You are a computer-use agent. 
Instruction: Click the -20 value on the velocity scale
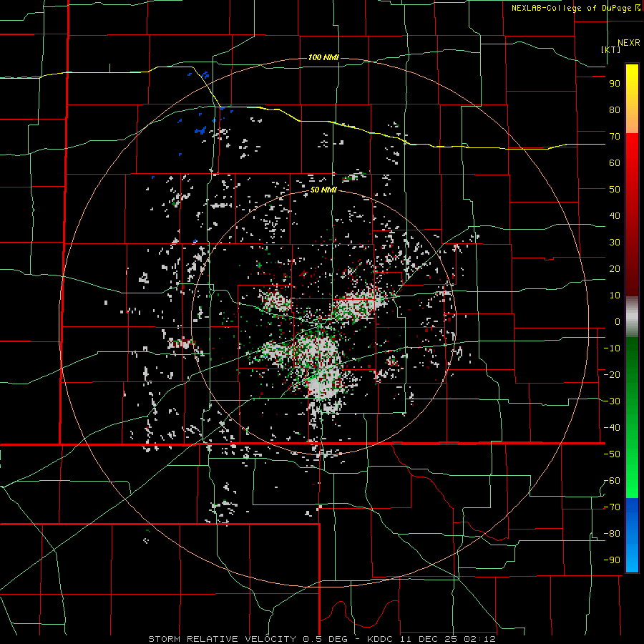click(612, 375)
